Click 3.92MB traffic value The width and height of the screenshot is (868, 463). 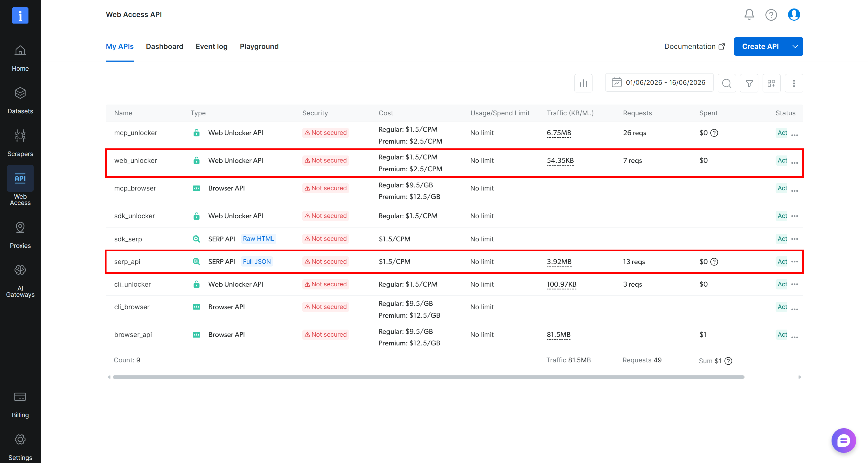(x=559, y=261)
